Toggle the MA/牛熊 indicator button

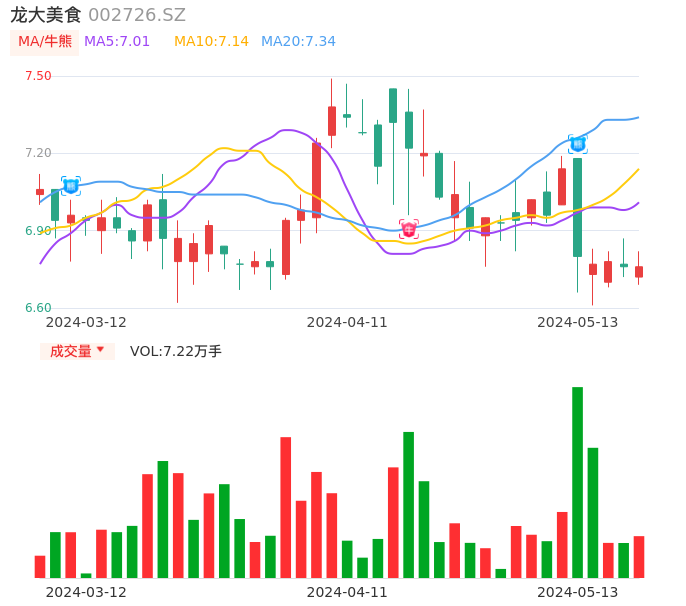tap(44, 42)
